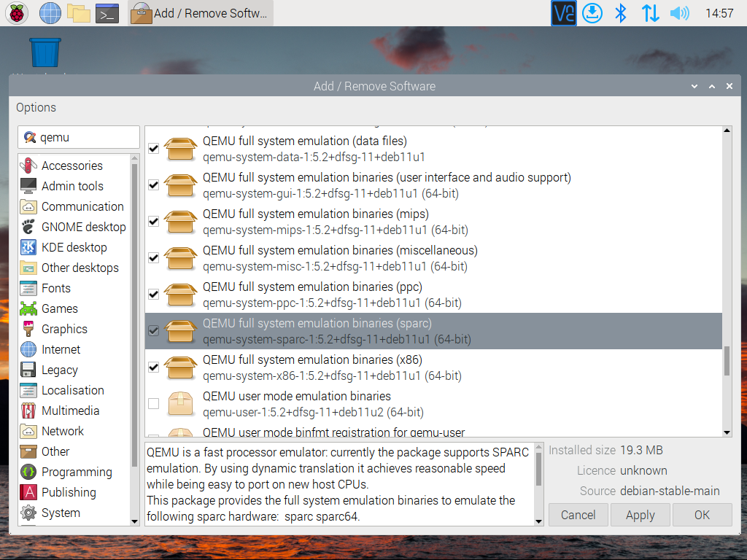Select QEMU full system emulation (data files) row
This screenshot has width=747, height=560.
click(433, 149)
